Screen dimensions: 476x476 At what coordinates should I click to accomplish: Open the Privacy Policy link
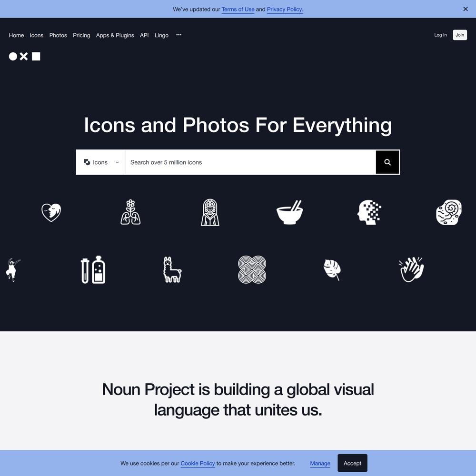point(285,10)
